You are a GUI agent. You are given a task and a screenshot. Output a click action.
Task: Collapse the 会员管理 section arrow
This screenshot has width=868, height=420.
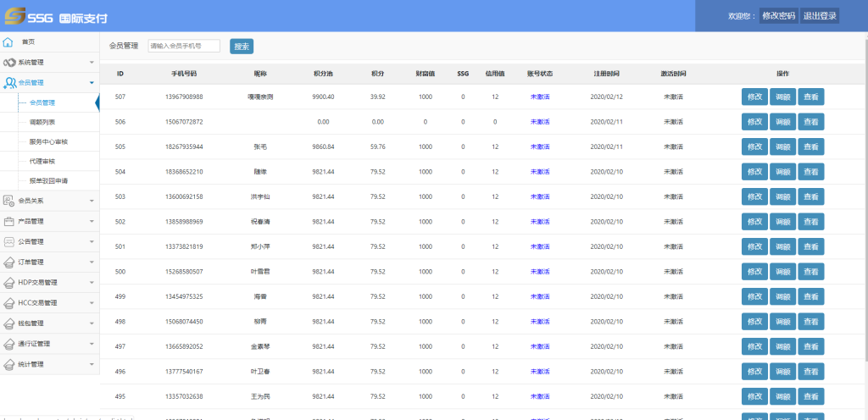[x=92, y=83]
